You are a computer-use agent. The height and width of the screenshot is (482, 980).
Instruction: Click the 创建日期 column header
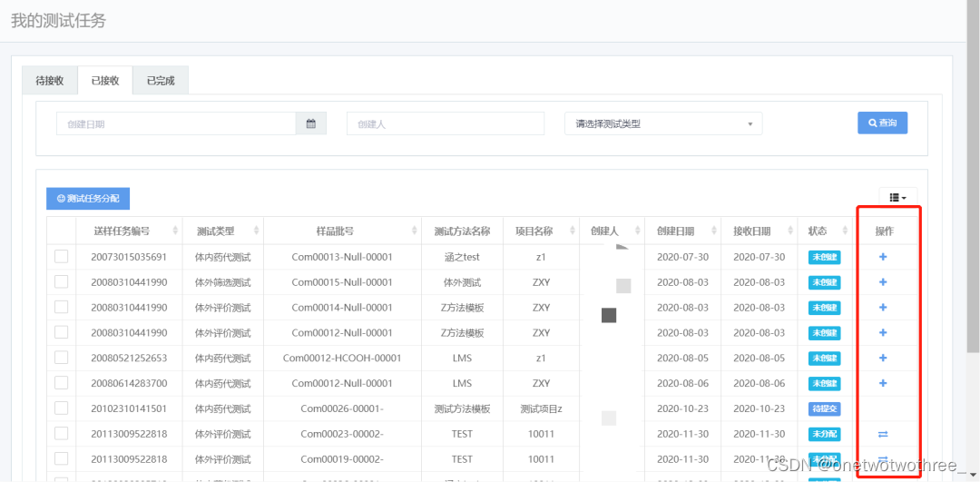[675, 231]
